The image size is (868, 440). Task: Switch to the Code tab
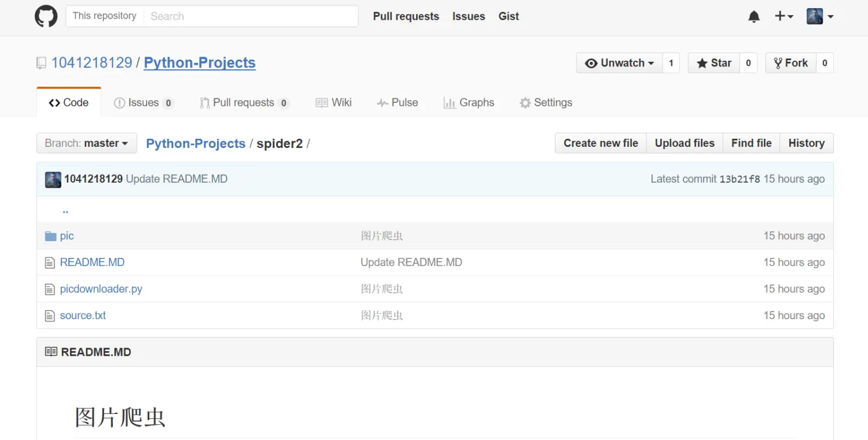69,102
